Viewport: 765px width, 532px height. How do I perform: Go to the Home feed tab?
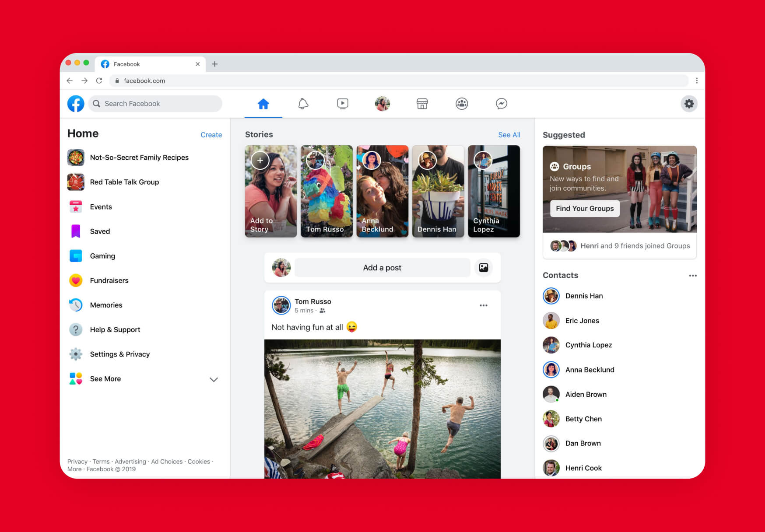tap(263, 104)
